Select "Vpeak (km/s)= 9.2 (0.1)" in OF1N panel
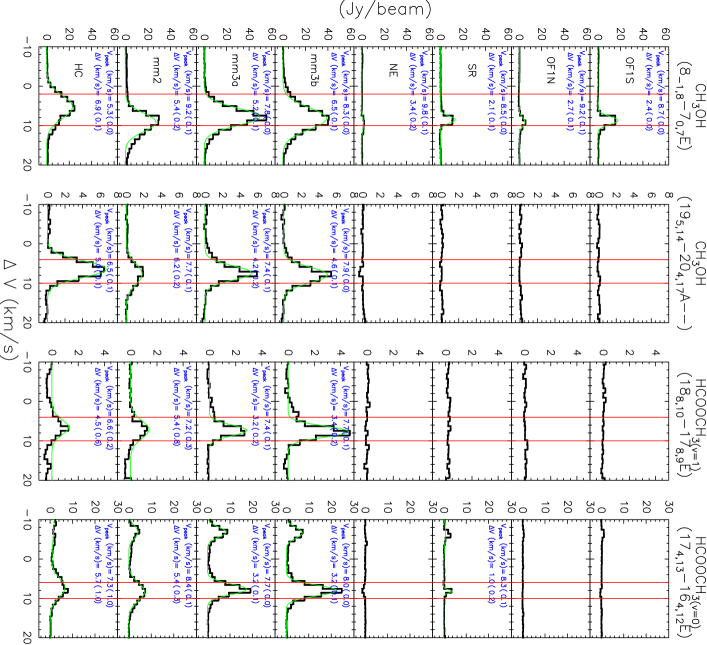This screenshot has height=645, width=707. point(582,90)
